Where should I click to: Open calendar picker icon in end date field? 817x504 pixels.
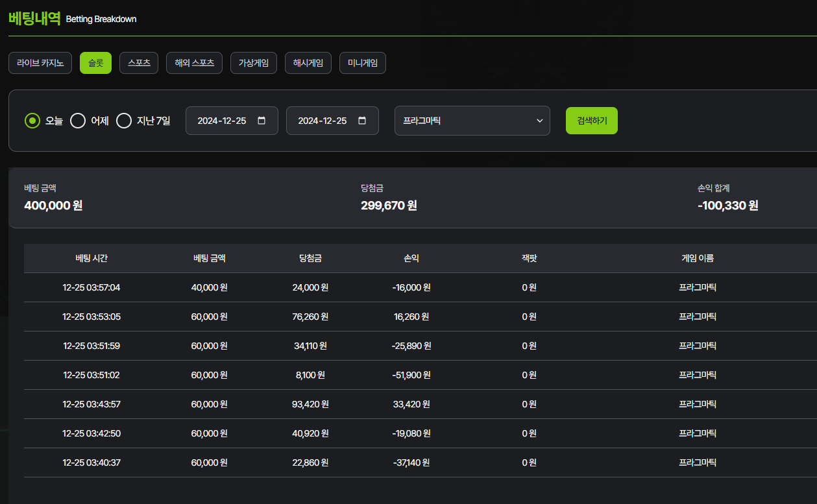pyautogui.click(x=362, y=121)
